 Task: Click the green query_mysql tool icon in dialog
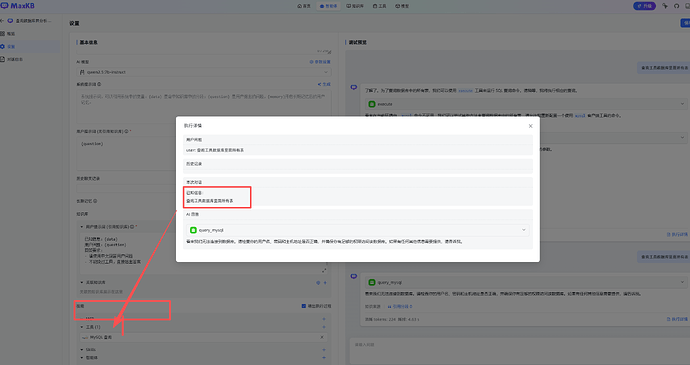pos(193,230)
